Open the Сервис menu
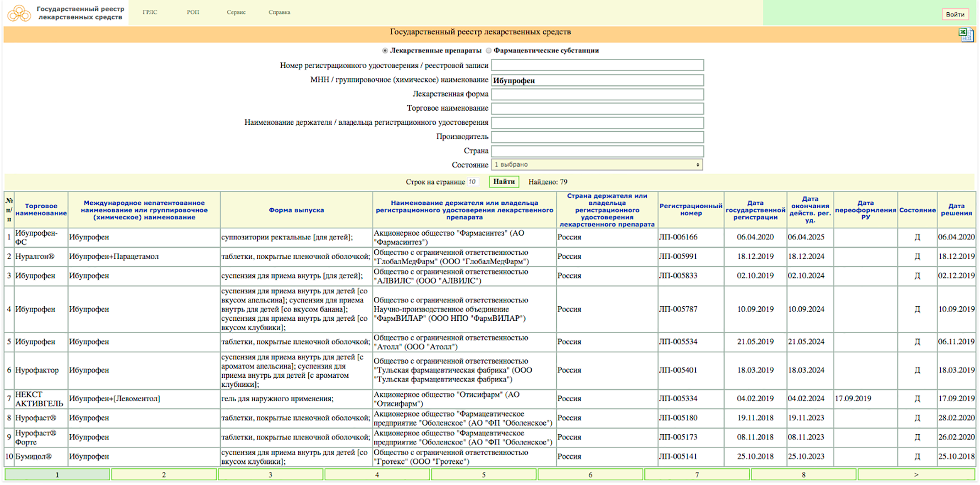Image resolution: width=980 pixels, height=485 pixels. 236,12
